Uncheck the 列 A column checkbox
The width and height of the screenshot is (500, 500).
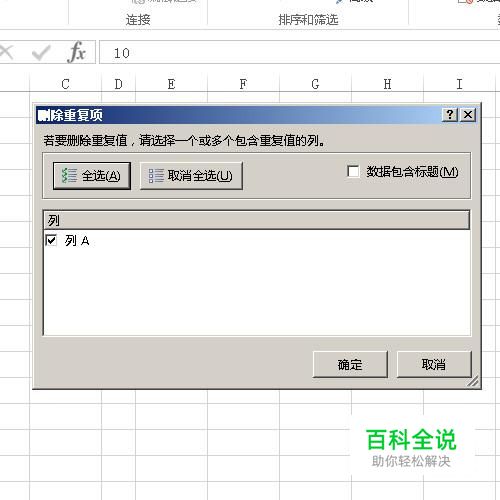(x=51, y=240)
